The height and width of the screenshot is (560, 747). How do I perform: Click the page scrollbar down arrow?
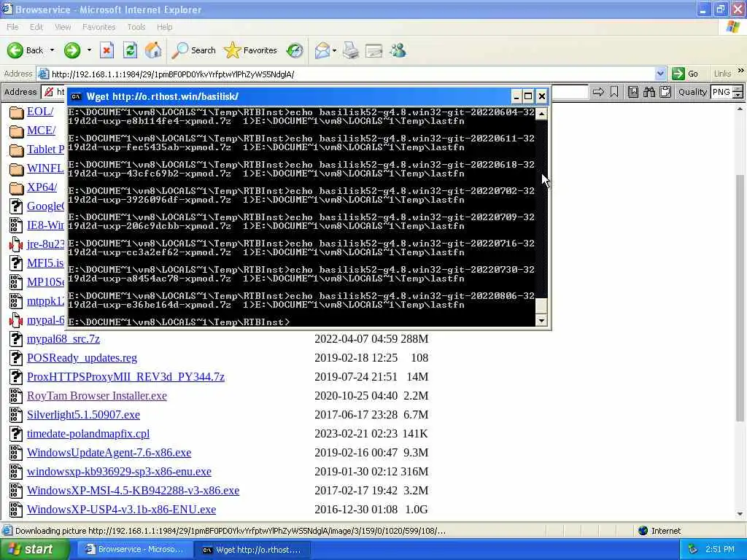pyautogui.click(x=740, y=514)
